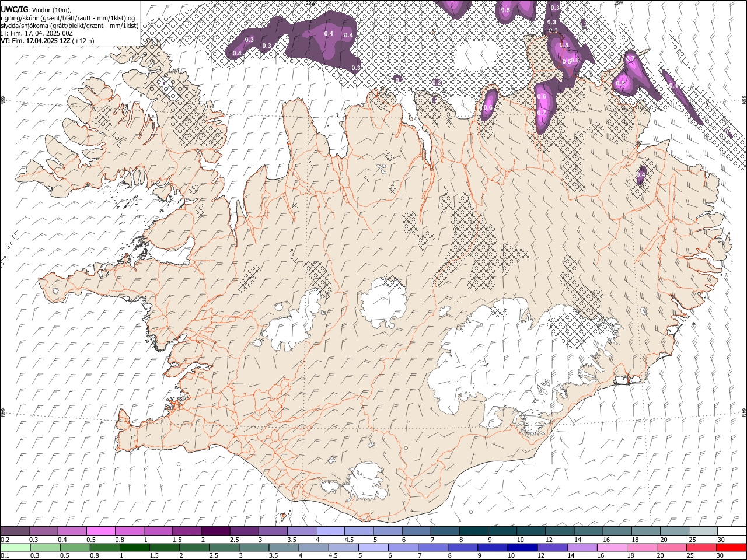Click valid time 'VT: Fim. 17.04.2025 12Z (+12 h)'

(47, 41)
